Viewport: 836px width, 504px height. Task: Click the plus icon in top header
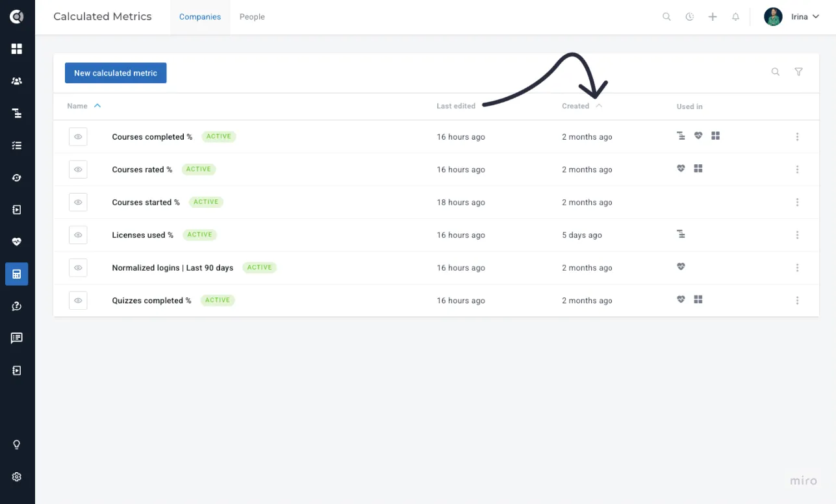(713, 17)
